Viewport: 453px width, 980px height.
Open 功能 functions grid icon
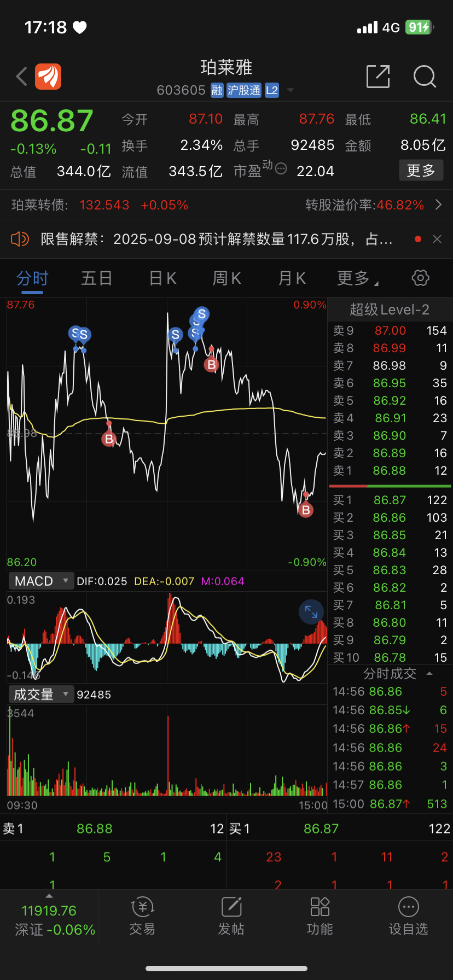coord(320,916)
